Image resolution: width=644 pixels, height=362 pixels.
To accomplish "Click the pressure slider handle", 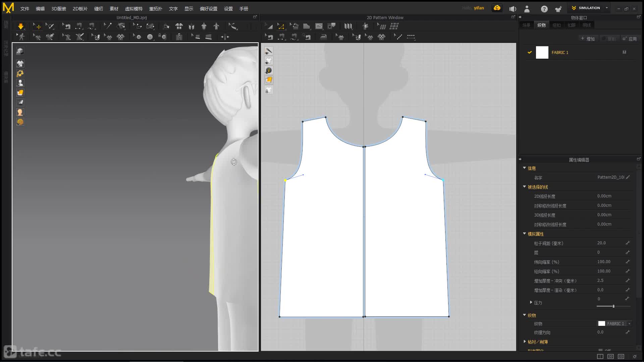I will [x=613, y=306].
